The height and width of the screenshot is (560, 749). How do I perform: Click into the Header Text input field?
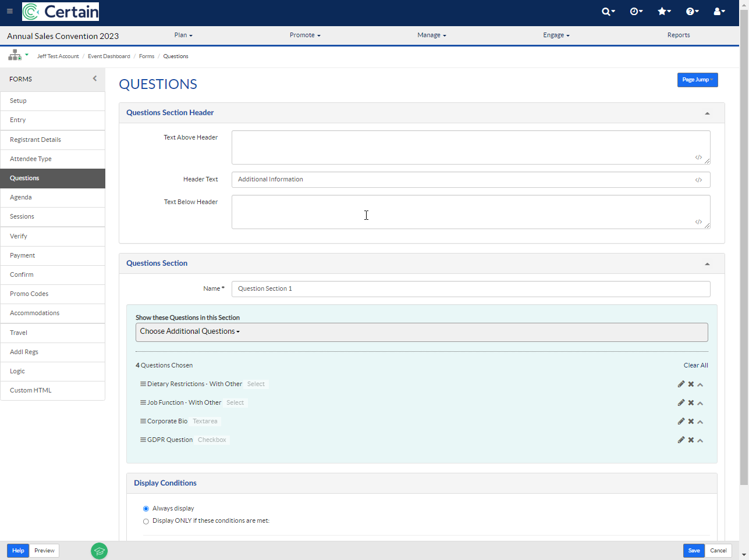[x=471, y=180]
